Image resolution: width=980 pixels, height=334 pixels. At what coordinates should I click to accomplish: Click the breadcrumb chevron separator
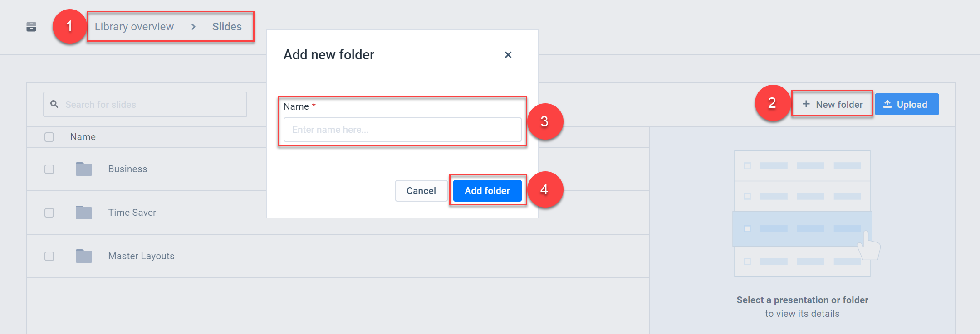pyautogui.click(x=193, y=27)
